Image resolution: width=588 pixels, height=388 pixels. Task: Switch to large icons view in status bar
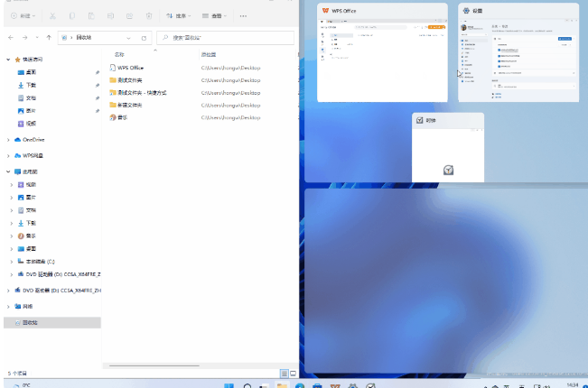(x=292, y=373)
